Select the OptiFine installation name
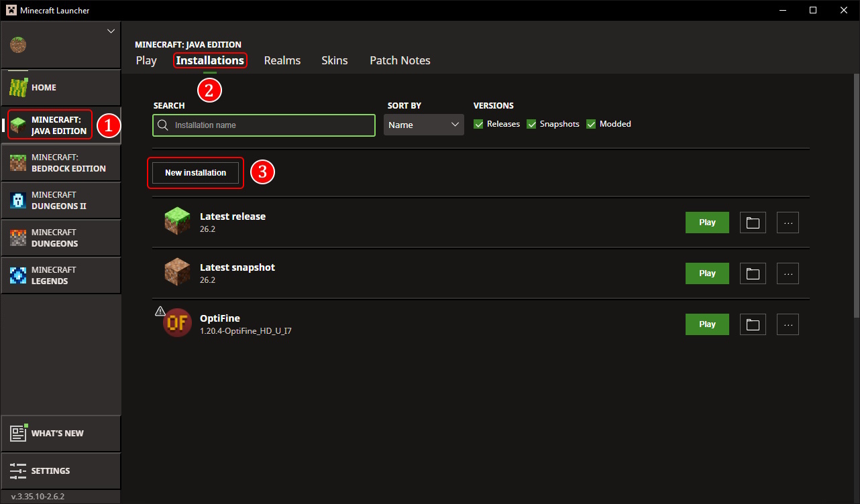Screen dimensions: 860x504 [x=220, y=318]
